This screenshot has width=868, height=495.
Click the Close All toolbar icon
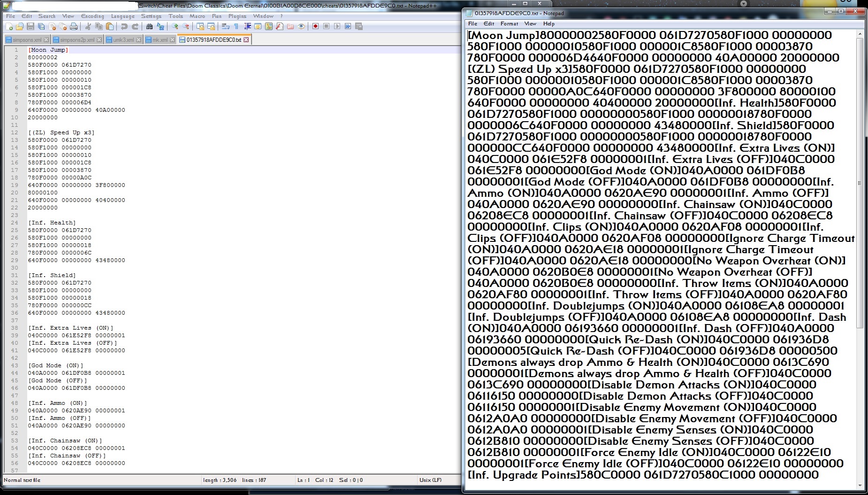click(63, 26)
